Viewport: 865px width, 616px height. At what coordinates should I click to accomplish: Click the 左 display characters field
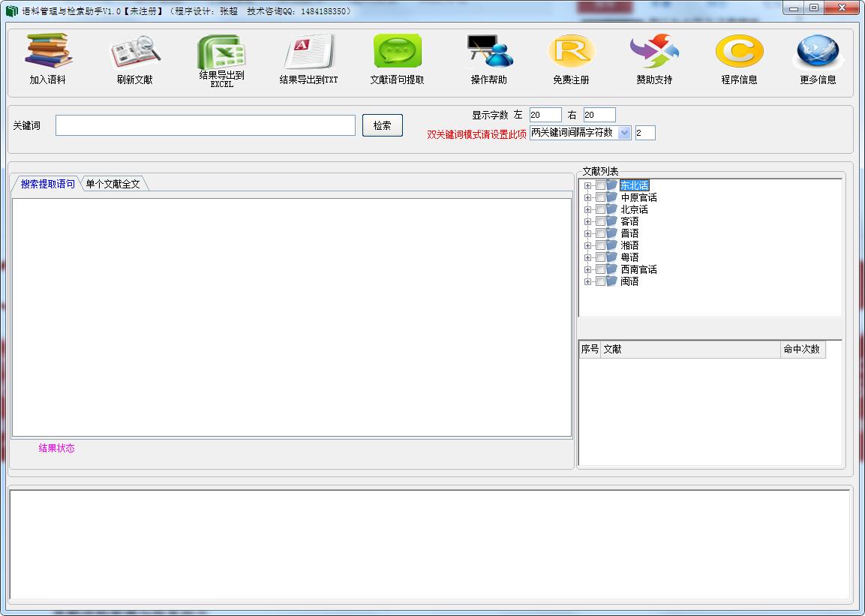pos(545,115)
